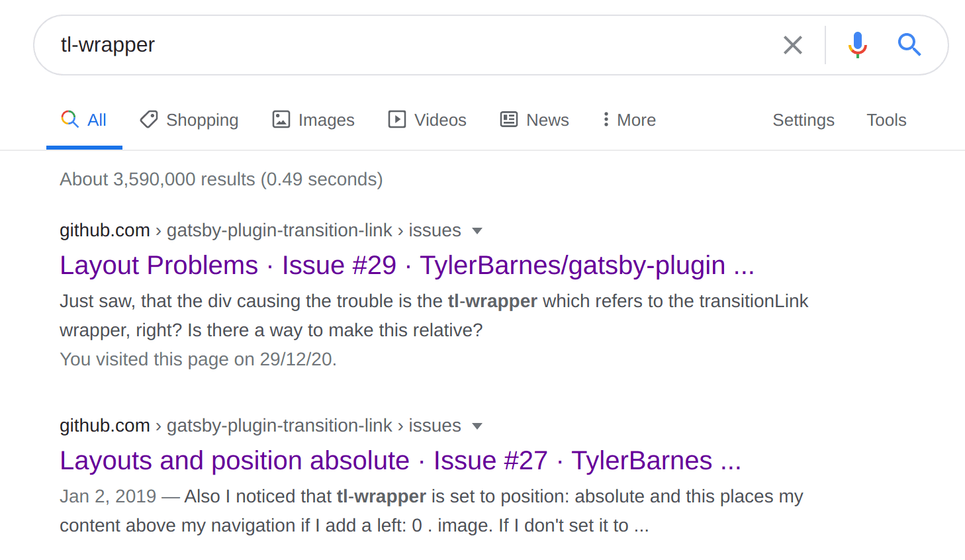The image size is (965, 560).
Task: Expand dropdown arrow beside second github.com result
Action: (477, 426)
